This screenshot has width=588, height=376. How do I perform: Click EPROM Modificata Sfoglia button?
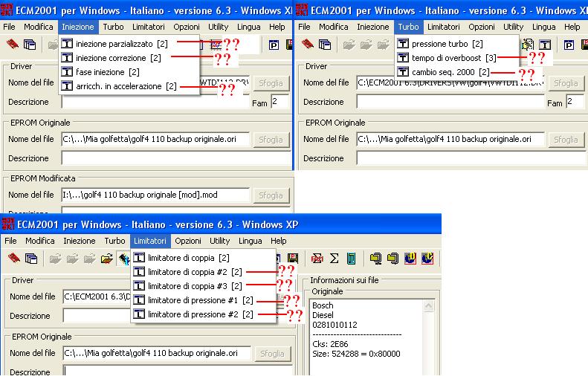click(271, 195)
